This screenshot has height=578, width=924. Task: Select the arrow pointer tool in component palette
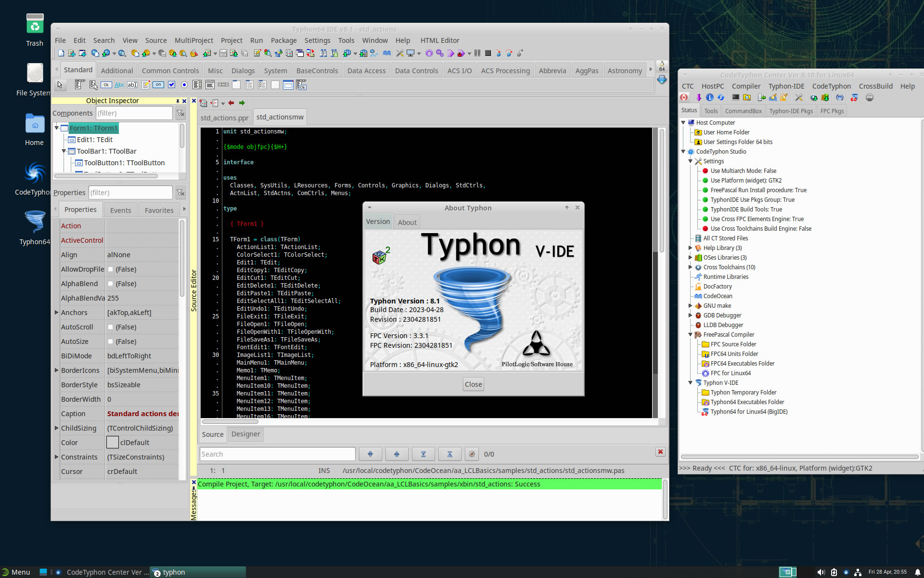point(60,85)
